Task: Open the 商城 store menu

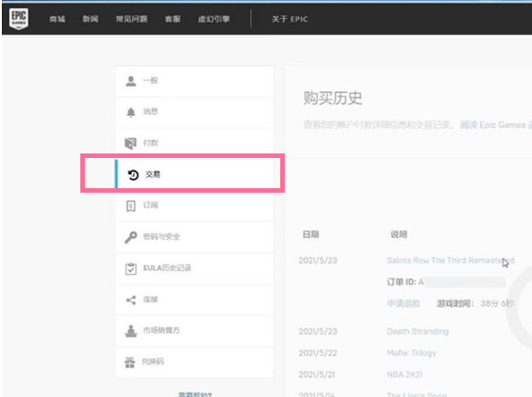Action: pyautogui.click(x=57, y=19)
